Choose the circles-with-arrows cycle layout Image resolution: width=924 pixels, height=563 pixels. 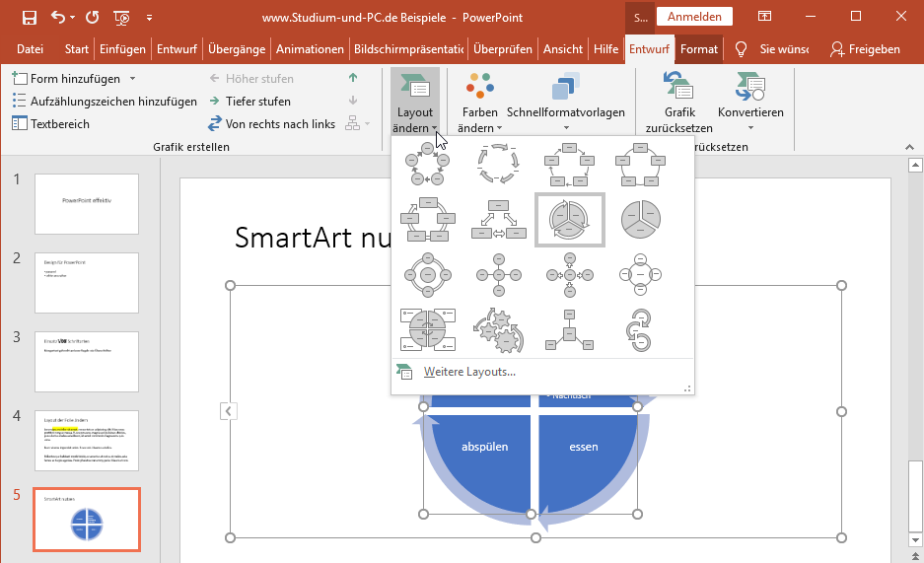[x=428, y=164]
